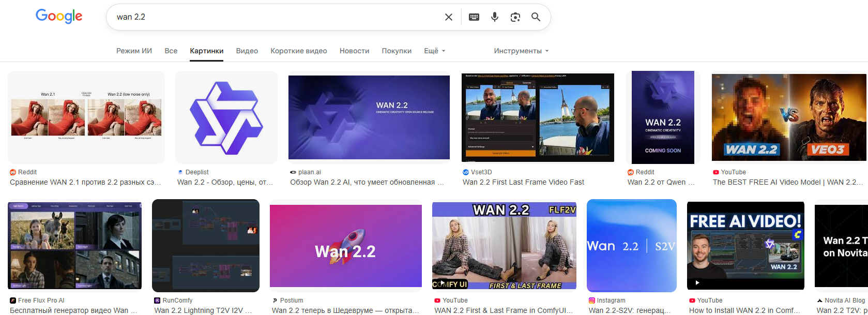Image resolution: width=868 pixels, height=315 pixels.
Task: Switch to Режим ИИ tab
Action: click(x=134, y=51)
